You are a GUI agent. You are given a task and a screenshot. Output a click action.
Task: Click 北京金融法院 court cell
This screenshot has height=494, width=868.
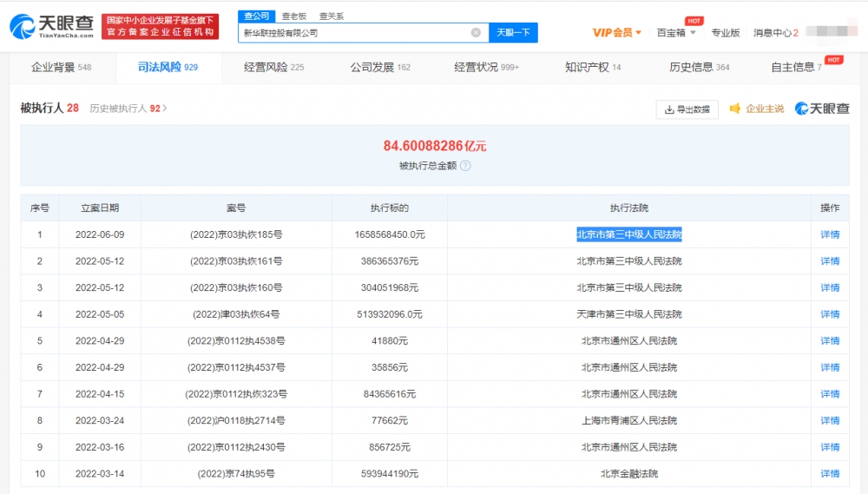coord(628,473)
